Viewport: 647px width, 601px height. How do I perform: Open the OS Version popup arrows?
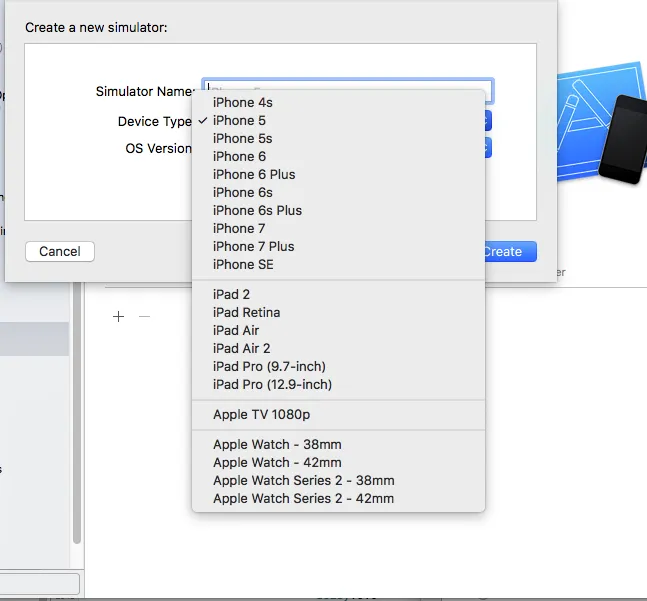488,148
